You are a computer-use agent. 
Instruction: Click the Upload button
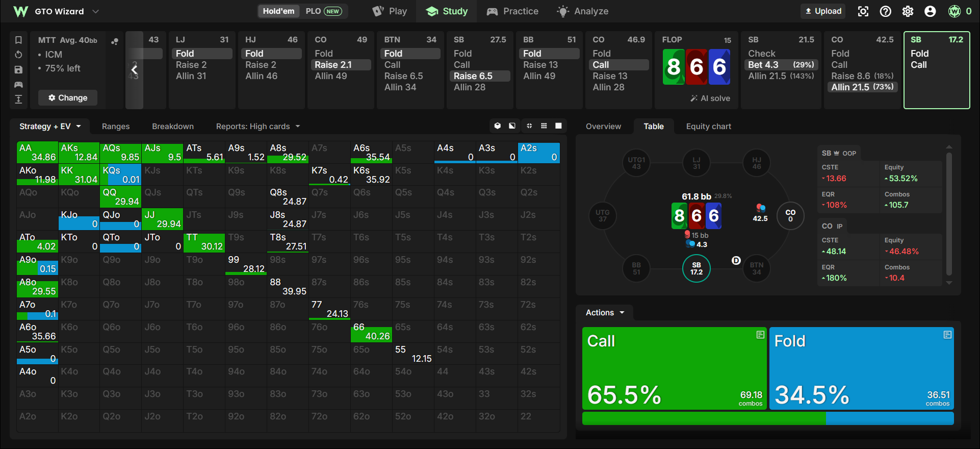coord(823,11)
